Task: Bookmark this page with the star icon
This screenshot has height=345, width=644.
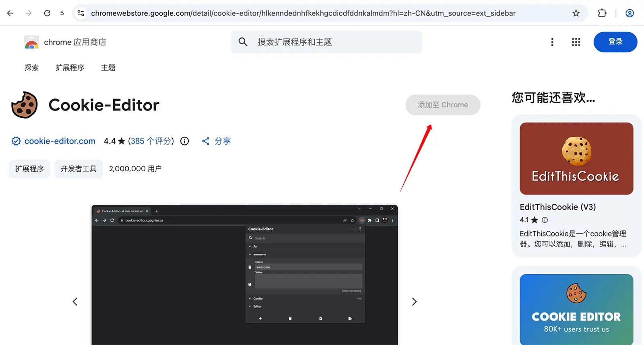Action: point(576,13)
